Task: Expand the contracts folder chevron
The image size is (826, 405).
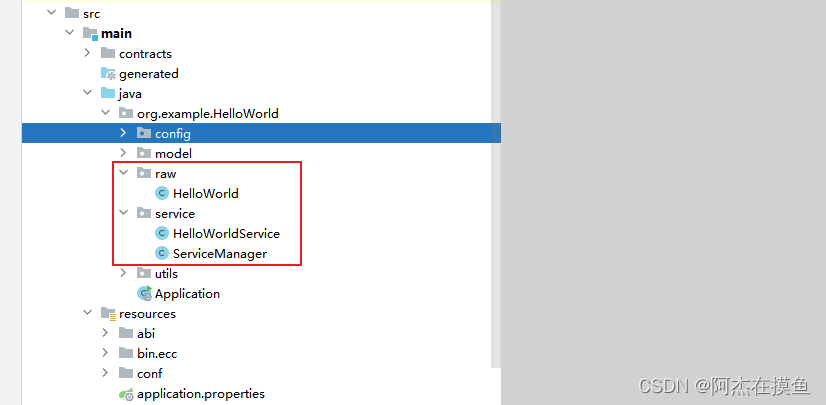Action: tap(87, 53)
